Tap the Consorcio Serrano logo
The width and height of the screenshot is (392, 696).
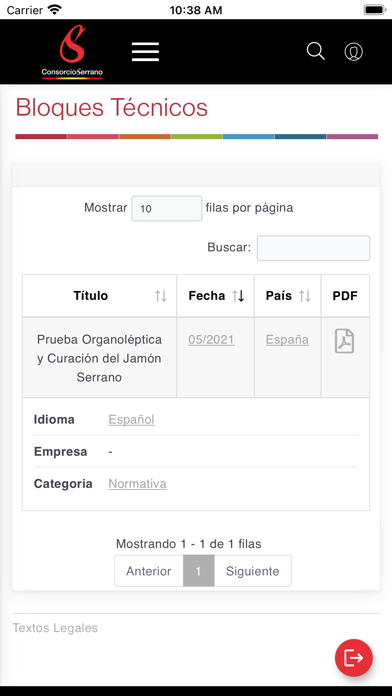tap(72, 52)
